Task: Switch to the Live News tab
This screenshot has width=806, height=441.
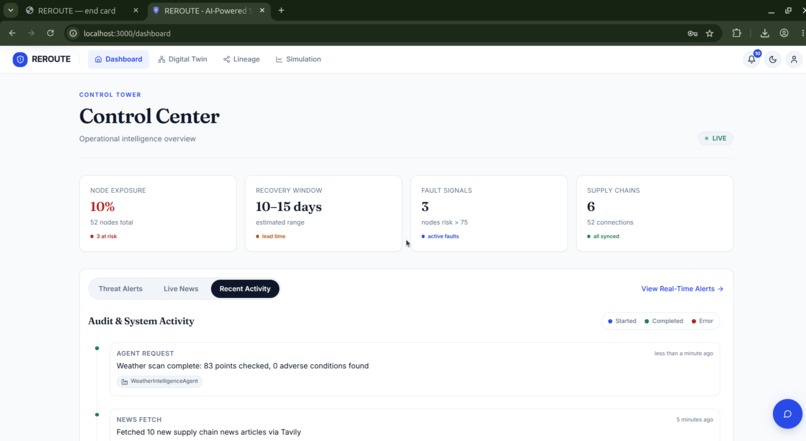Action: point(180,289)
